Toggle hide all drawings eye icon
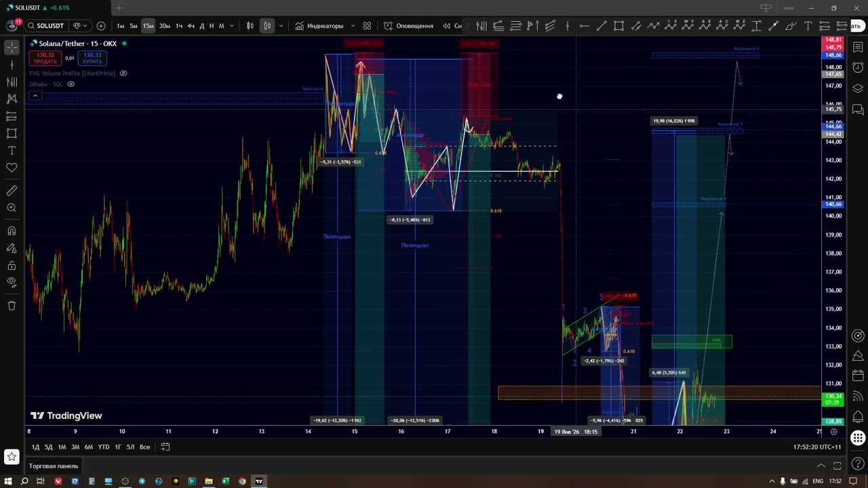This screenshot has width=868, height=488. (x=12, y=282)
